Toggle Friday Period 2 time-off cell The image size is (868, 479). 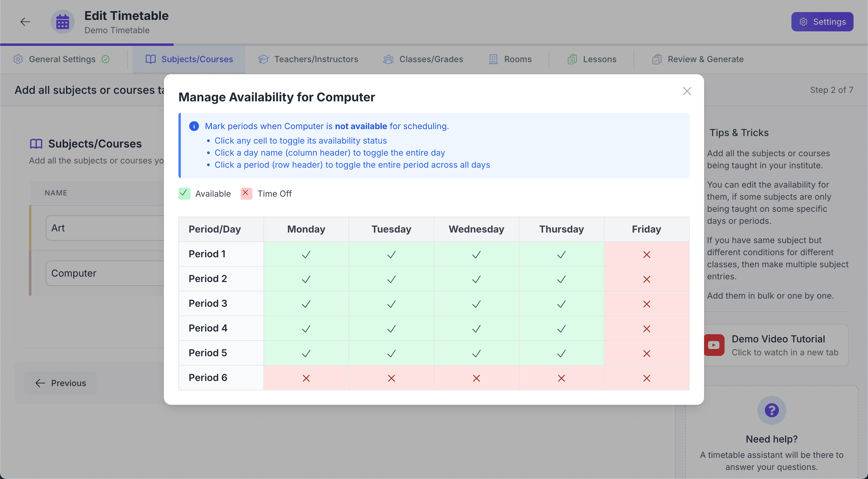646,279
